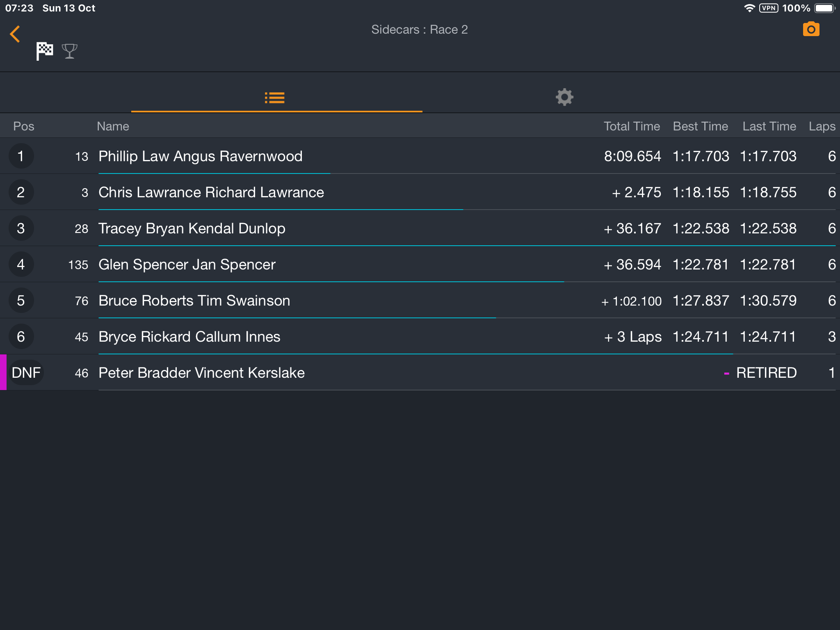
Task: Sort by Total Time column header
Action: (632, 126)
